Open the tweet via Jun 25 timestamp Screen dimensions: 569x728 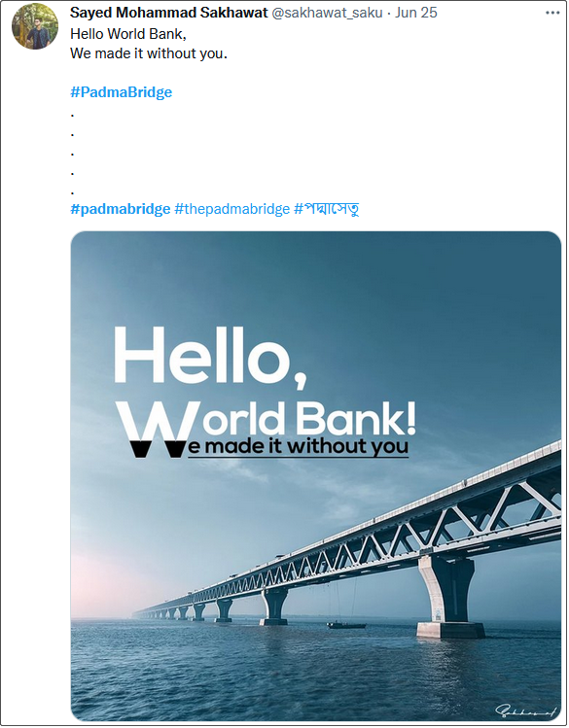tap(415, 13)
